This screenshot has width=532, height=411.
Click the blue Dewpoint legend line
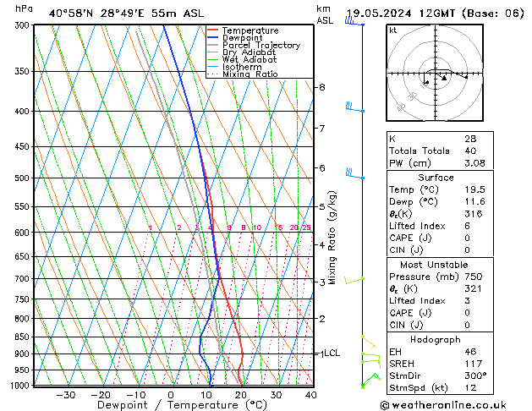click(213, 38)
